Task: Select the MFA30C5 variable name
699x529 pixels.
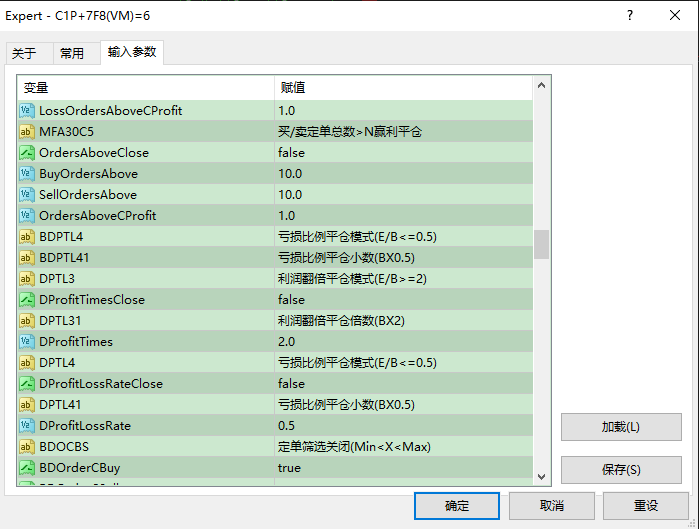Action: pos(66,131)
